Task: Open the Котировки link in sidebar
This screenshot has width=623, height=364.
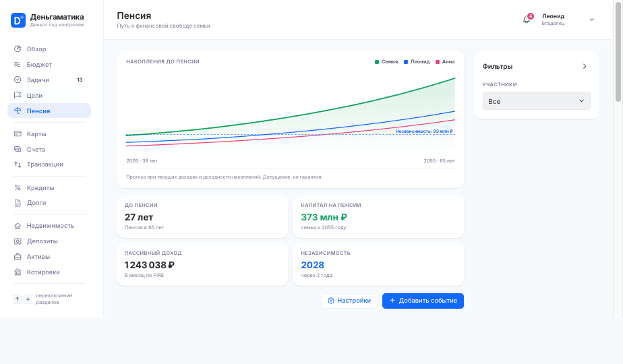Action: (x=49, y=272)
